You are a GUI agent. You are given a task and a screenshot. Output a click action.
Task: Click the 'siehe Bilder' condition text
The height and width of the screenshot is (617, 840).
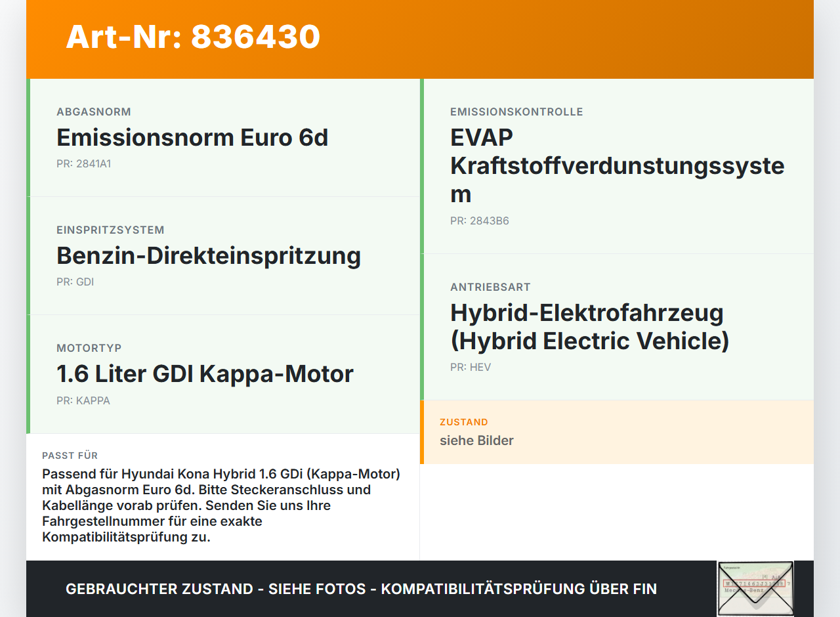[x=476, y=440]
